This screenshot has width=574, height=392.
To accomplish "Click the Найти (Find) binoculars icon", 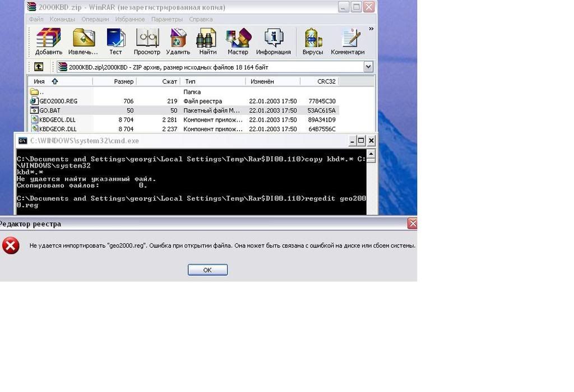I will (207, 39).
